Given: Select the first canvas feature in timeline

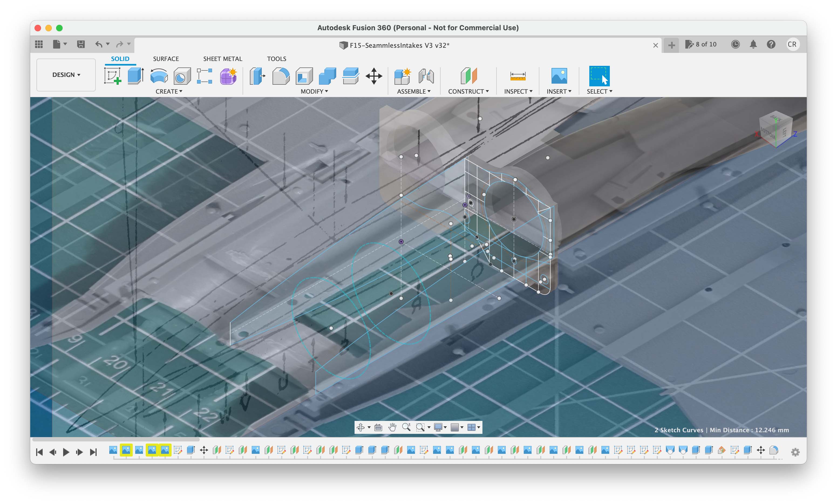Looking at the screenshot, I should point(113,450).
